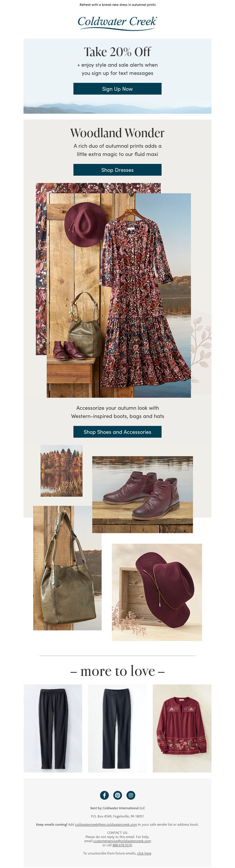Select the olive leather bag photo
Viewport: 235px width, 868px height.
67,568
